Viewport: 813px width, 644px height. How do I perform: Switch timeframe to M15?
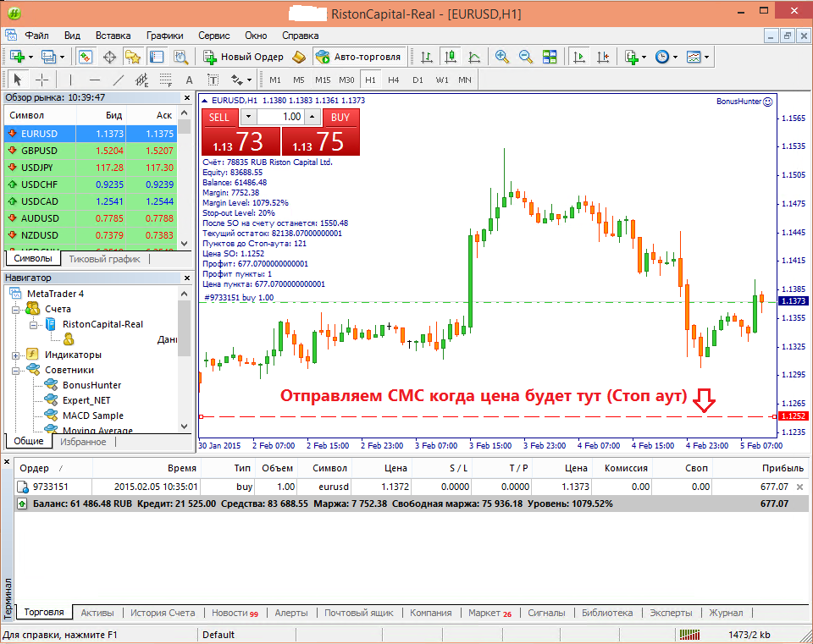[x=323, y=80]
